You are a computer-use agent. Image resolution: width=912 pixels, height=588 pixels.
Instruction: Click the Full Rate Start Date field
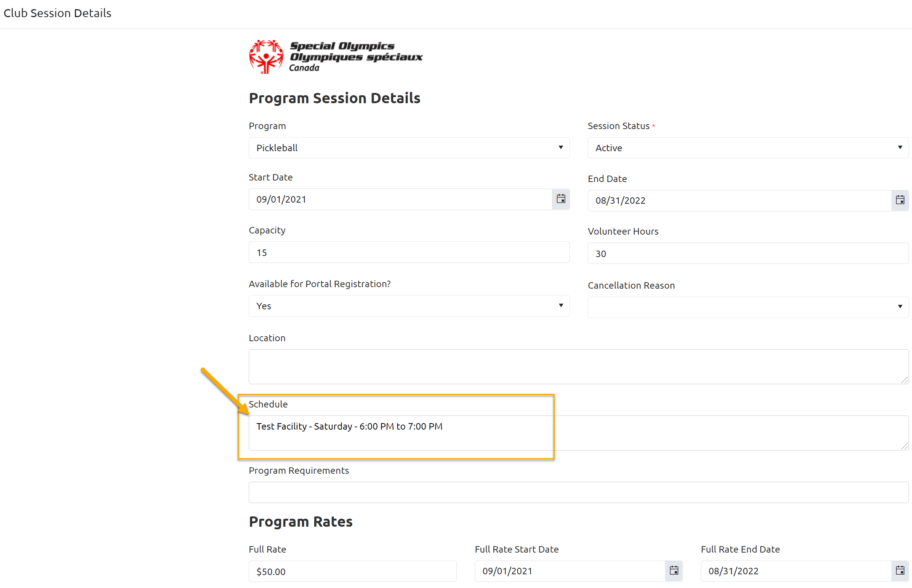tap(570, 571)
